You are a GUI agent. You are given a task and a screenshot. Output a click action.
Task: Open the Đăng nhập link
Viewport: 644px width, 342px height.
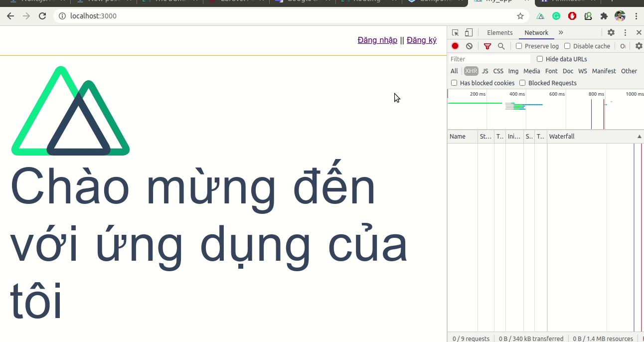[x=377, y=40]
